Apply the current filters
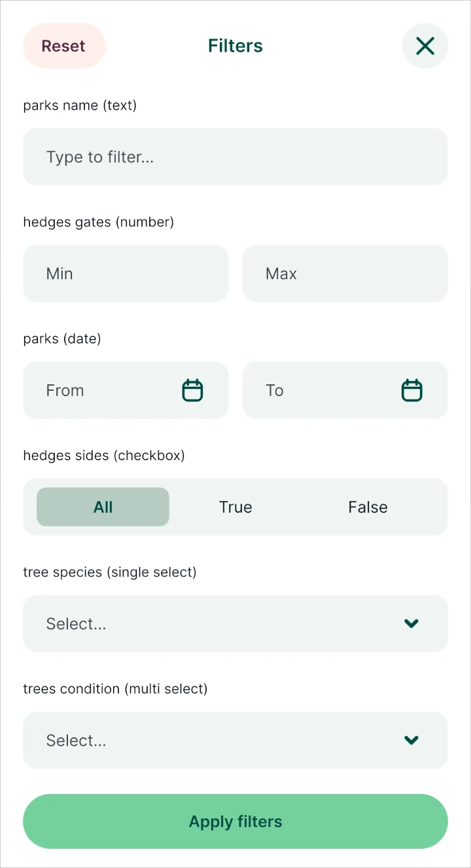Image resolution: width=471 pixels, height=868 pixels. 235,821
